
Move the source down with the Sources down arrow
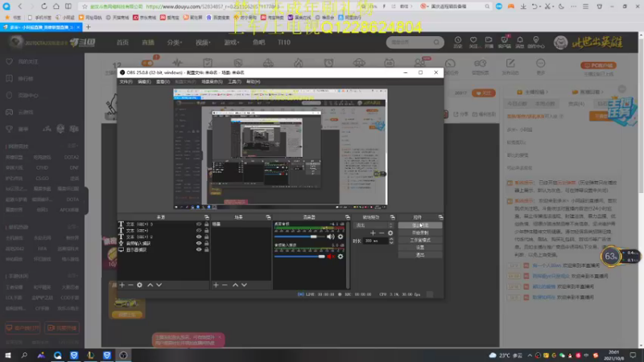[159, 285]
